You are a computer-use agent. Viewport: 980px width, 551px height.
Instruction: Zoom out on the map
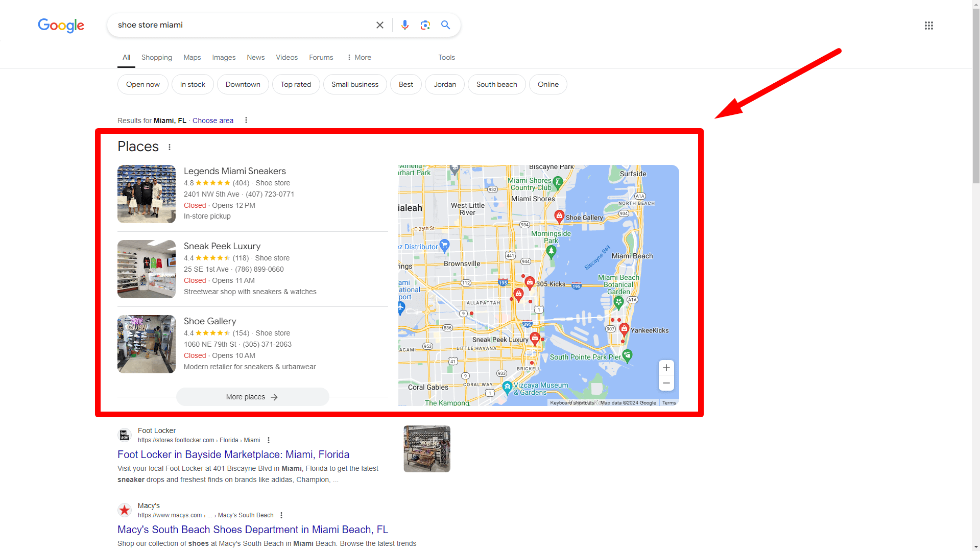(x=666, y=383)
